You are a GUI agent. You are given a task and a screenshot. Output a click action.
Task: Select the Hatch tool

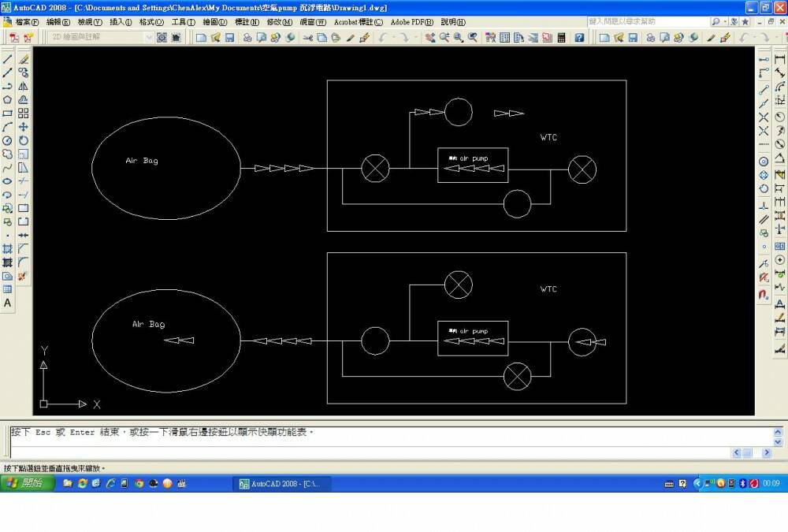(x=7, y=248)
